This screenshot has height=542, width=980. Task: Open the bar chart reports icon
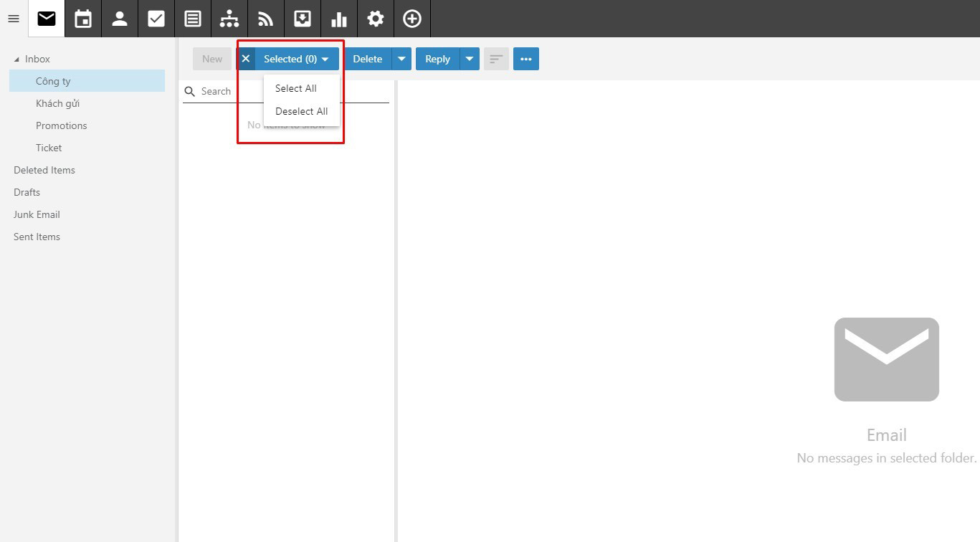coord(339,19)
